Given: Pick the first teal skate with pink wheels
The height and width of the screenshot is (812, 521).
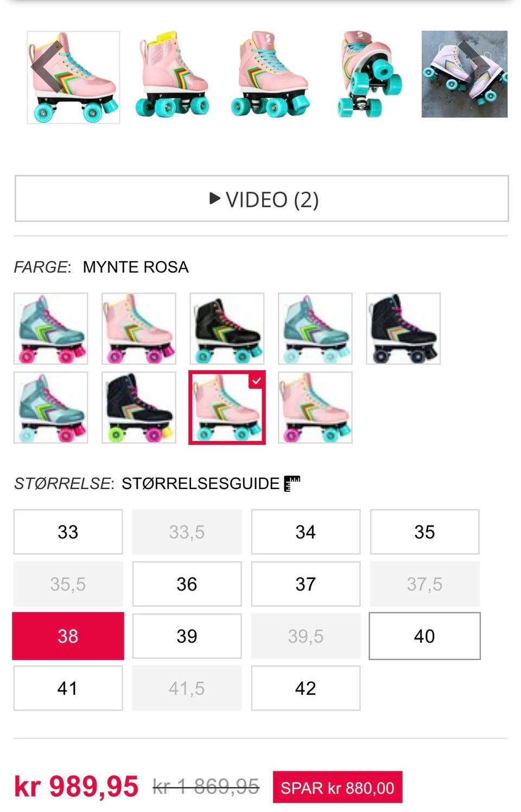Looking at the screenshot, I should tap(50, 328).
